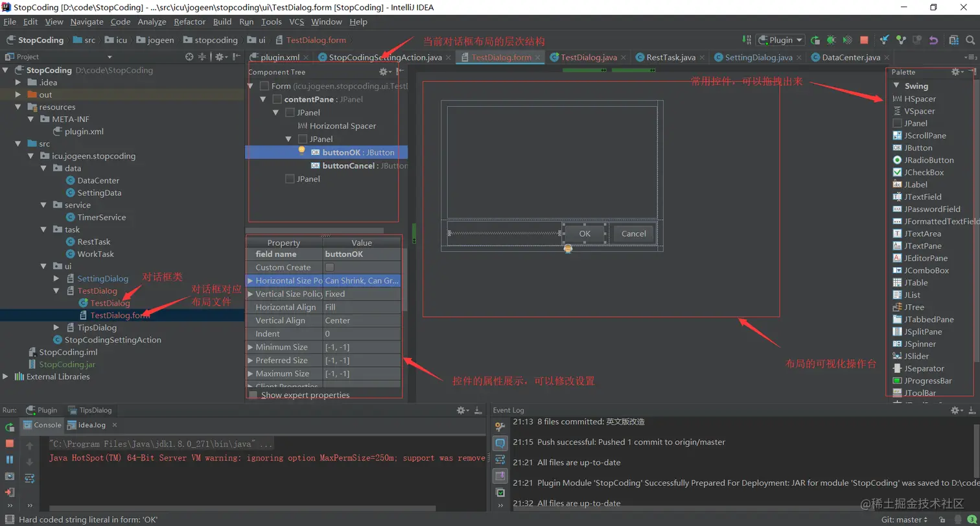980x526 pixels.
Task: Open the Navigate menu
Action: pyautogui.click(x=87, y=21)
